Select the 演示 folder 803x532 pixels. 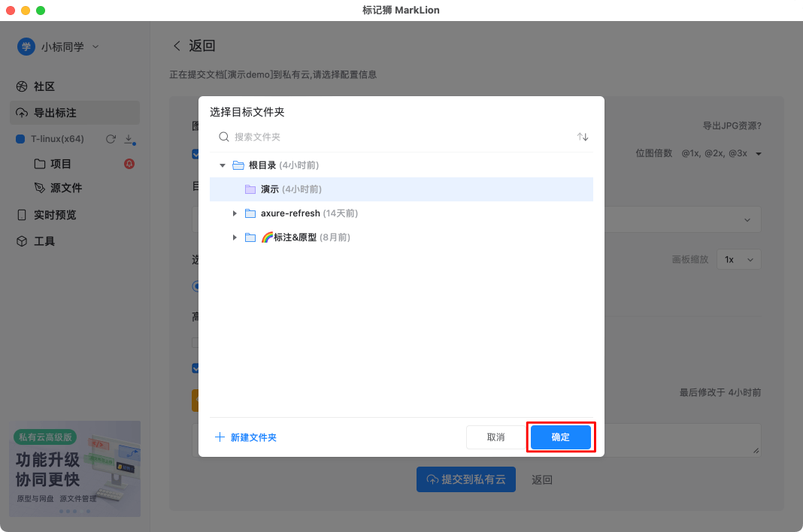click(x=270, y=189)
